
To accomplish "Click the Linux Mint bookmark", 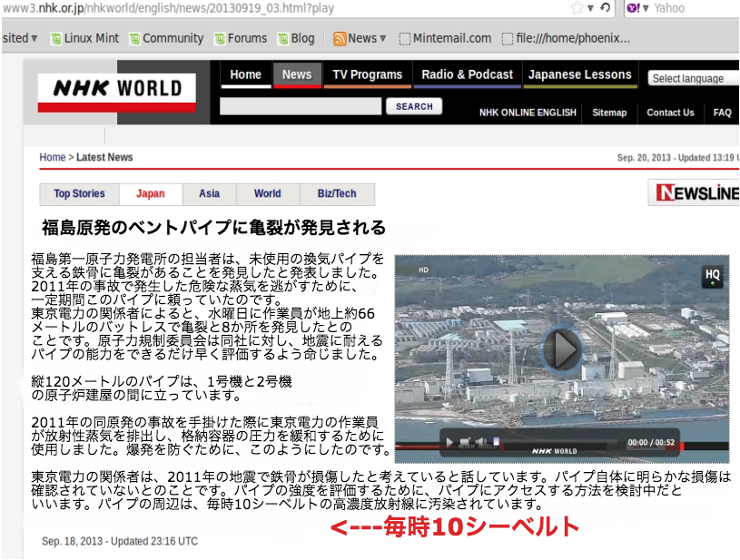I will tap(85, 38).
